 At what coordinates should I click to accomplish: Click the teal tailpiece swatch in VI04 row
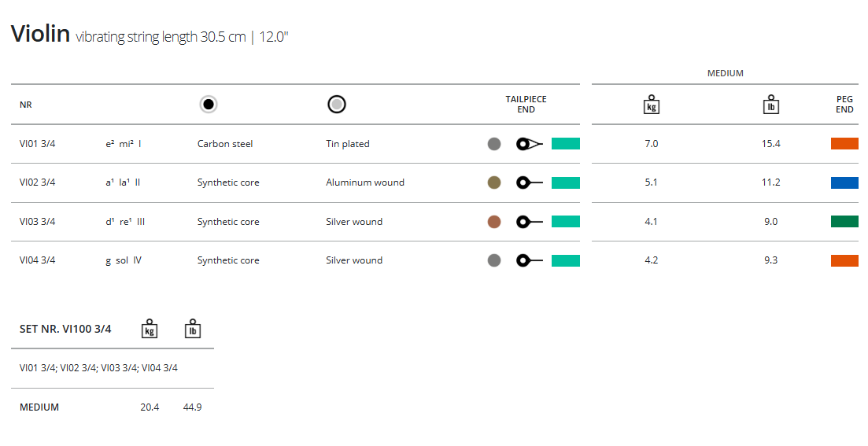[566, 260]
